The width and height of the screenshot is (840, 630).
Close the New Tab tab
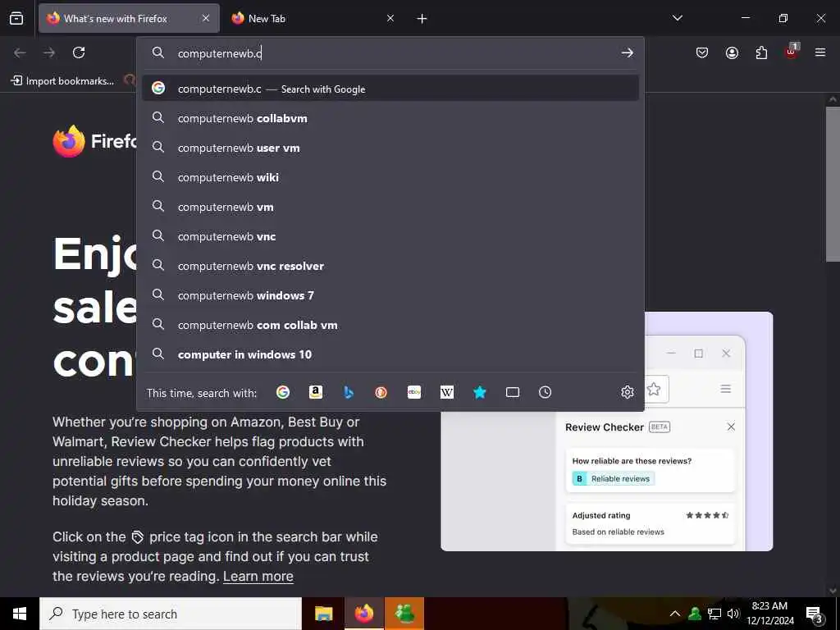pos(390,18)
